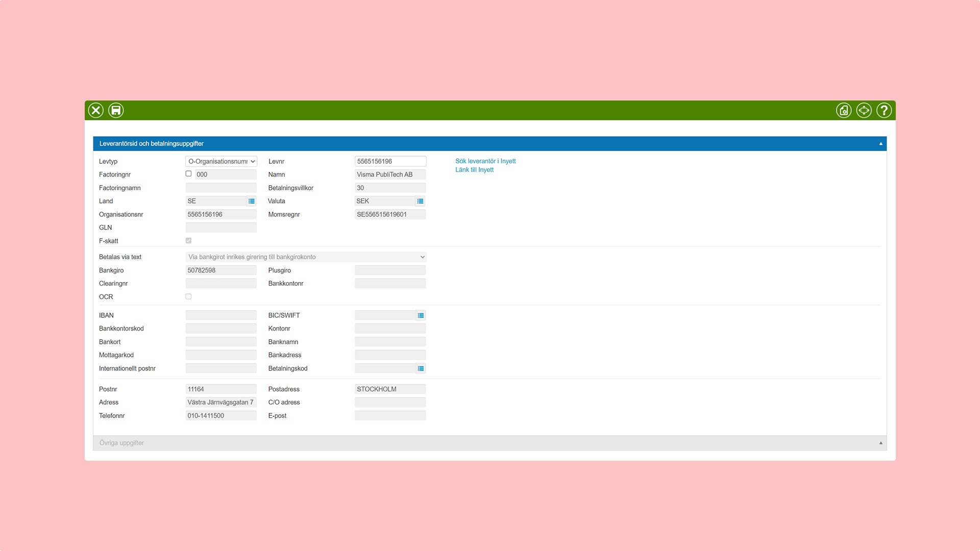This screenshot has height=551, width=980.
Task: Open the document lock icon in the toolbar
Action: coord(844,110)
